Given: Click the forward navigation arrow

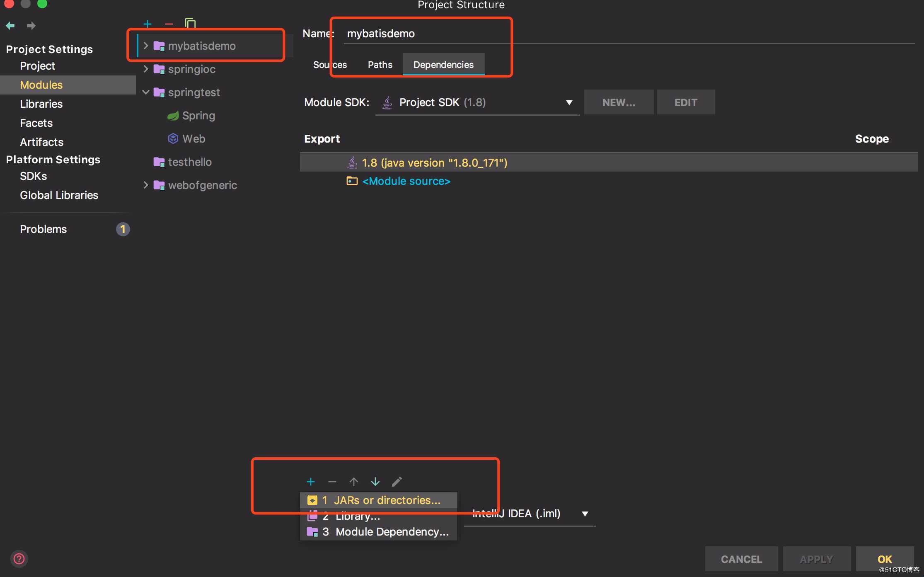Looking at the screenshot, I should point(31,26).
